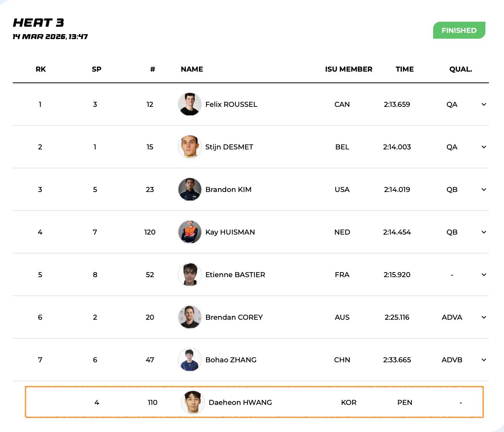Open Brandon KIM's profile photo
Screen dimensions: 504x432
[190, 189]
